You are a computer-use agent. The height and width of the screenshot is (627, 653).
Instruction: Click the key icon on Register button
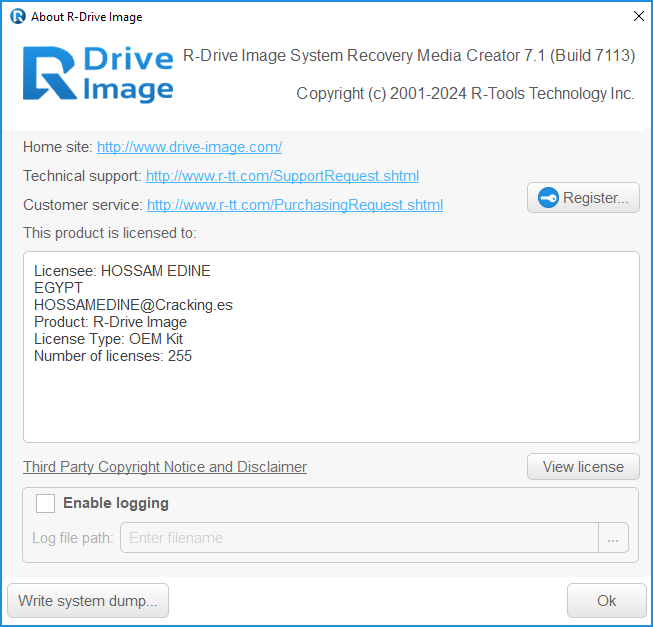click(548, 198)
